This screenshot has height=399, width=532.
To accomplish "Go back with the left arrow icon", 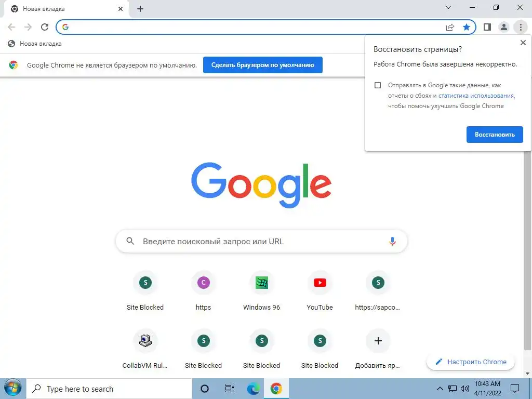I will pyautogui.click(x=11, y=27).
